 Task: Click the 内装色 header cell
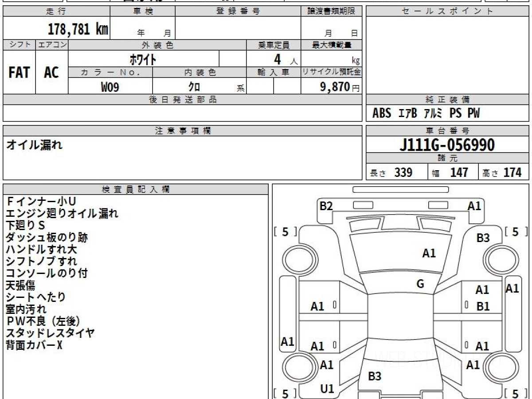[199, 72]
